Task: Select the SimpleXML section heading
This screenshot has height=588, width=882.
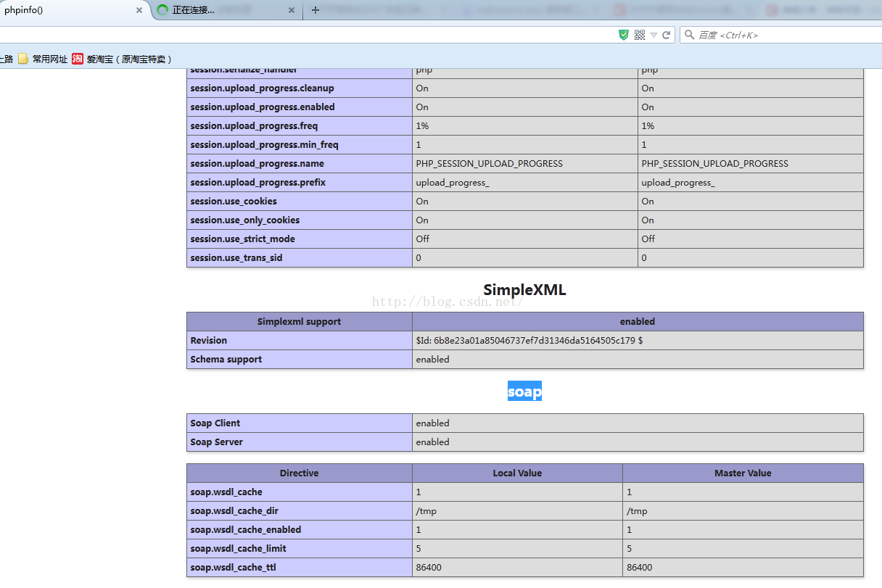Action: 524,290
